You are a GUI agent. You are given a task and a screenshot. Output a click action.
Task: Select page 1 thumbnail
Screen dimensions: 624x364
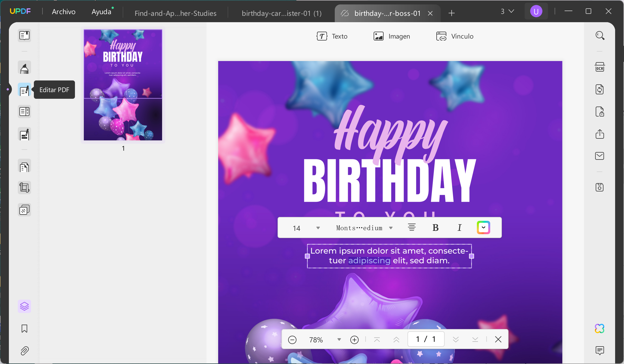click(123, 85)
